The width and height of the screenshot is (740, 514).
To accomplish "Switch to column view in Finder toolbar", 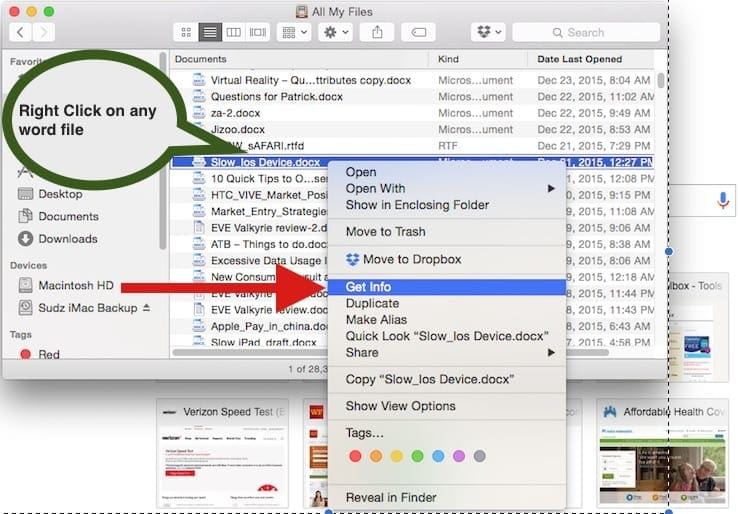I will tap(234, 33).
